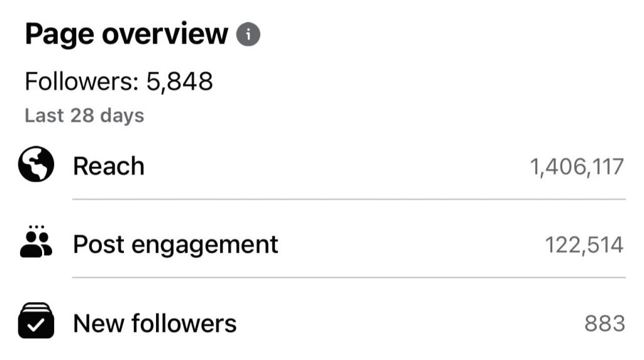Open the Reach metric label
Image resolution: width=644 pixels, height=360 pixels.
pos(109,166)
